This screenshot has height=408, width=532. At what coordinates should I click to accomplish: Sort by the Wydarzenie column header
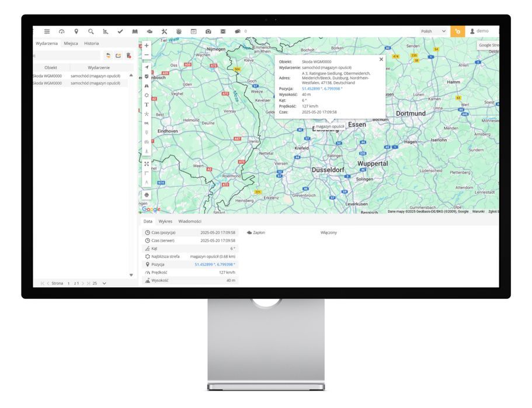click(x=99, y=68)
